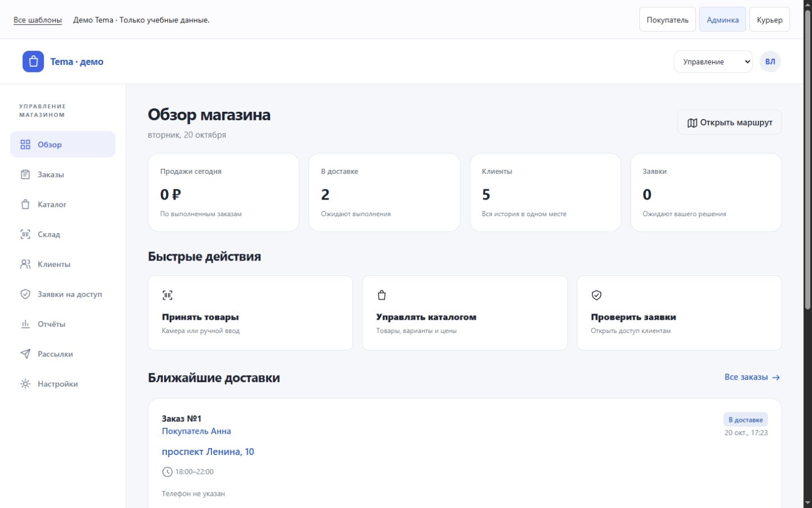The height and width of the screenshot is (508, 812).
Task: Click the bag icon beside Каталог
Action: point(25,204)
